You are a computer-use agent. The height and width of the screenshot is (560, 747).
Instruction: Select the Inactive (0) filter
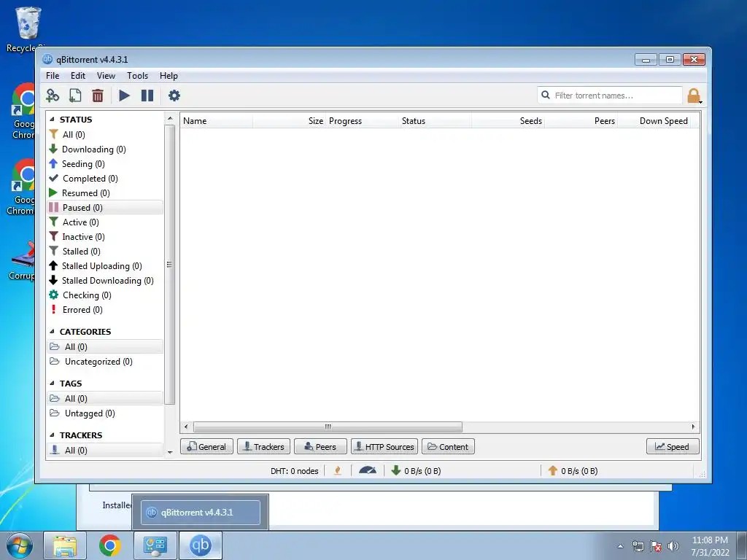point(105,237)
